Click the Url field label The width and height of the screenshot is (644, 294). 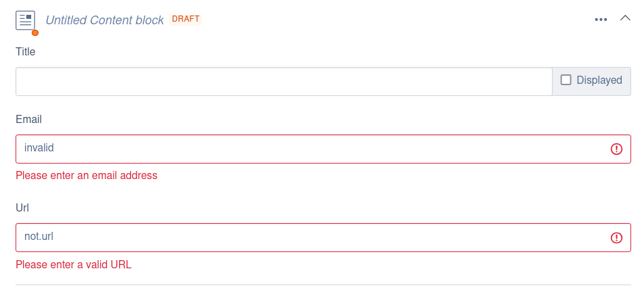pyautogui.click(x=22, y=208)
